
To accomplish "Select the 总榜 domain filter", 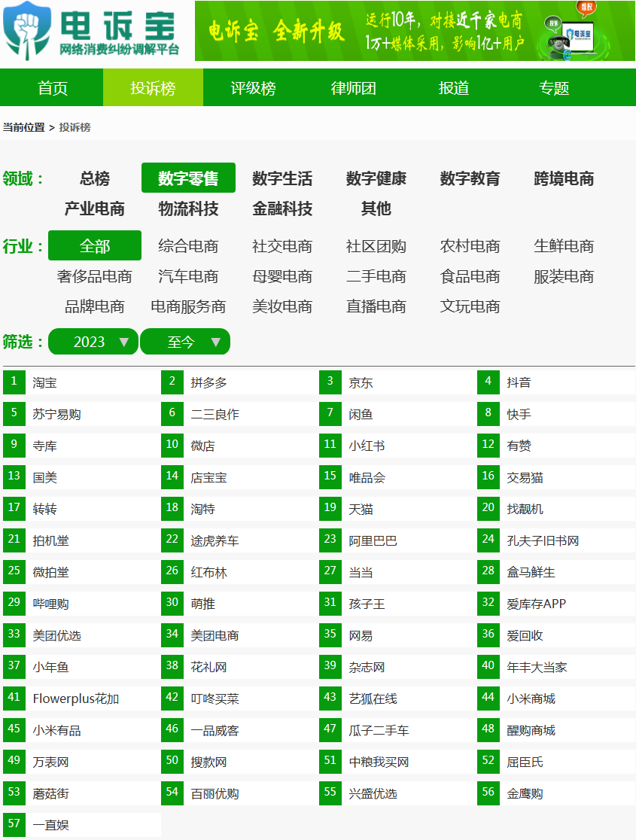I will [x=94, y=178].
